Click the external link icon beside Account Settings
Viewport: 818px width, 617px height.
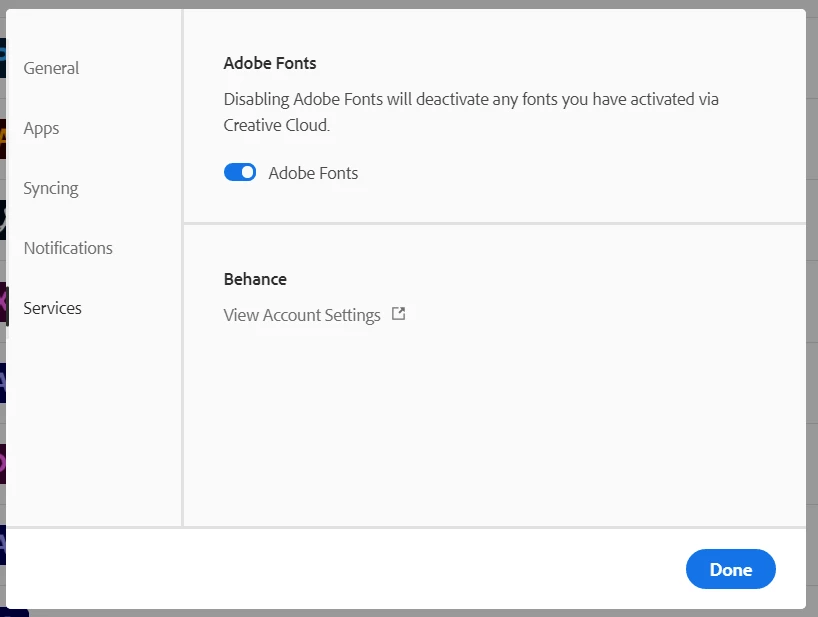coord(398,314)
